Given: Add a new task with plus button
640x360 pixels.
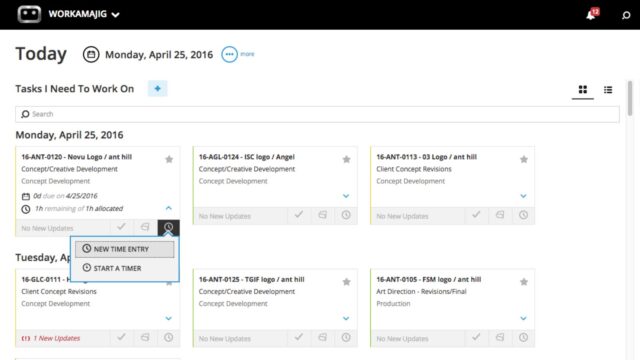Looking at the screenshot, I should coord(158,89).
